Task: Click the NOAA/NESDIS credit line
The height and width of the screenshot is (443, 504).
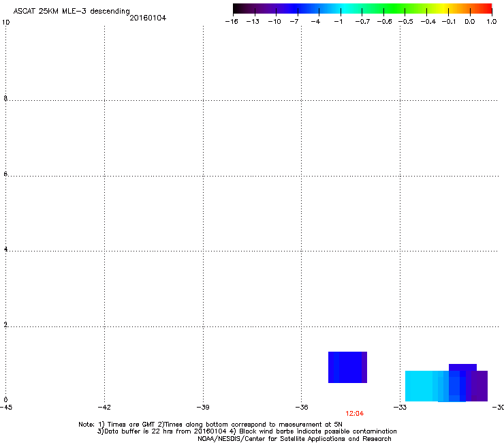Action: point(294,439)
